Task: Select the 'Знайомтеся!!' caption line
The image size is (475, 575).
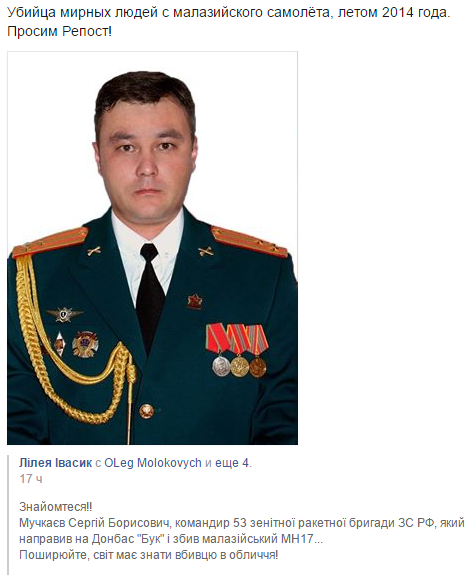Action: click(x=56, y=507)
